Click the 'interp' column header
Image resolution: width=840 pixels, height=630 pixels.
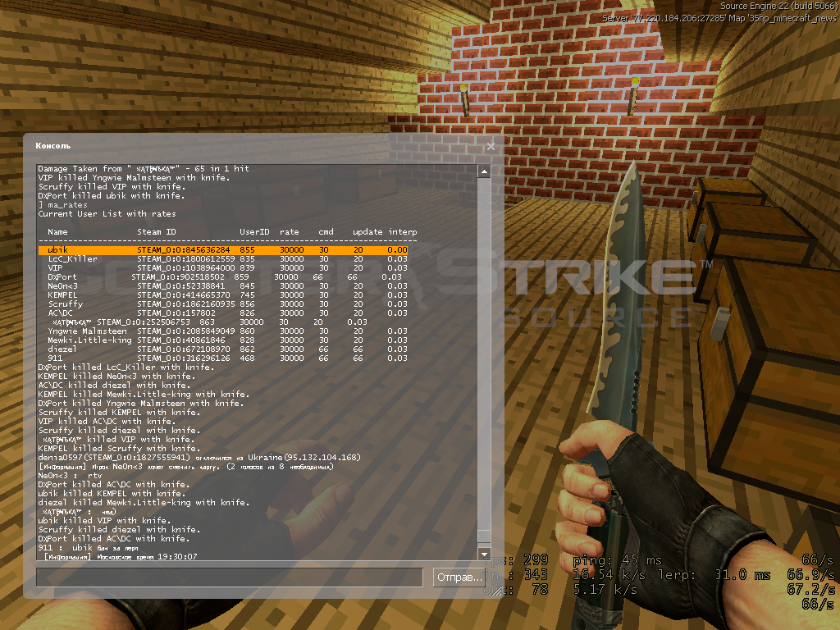pyautogui.click(x=403, y=232)
